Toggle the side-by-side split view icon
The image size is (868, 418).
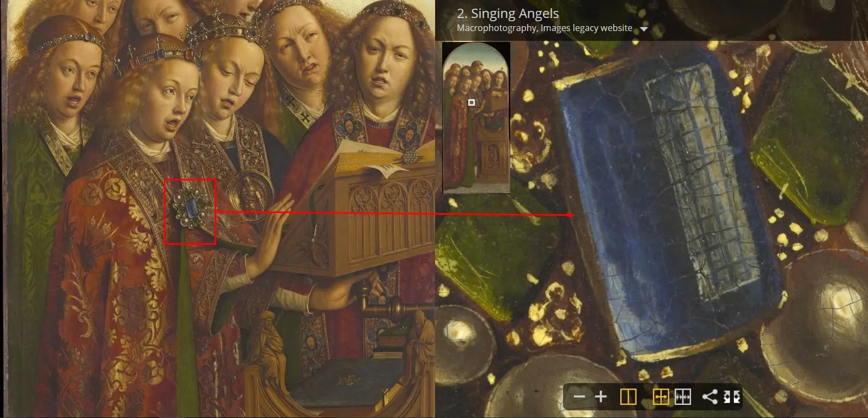point(628,397)
